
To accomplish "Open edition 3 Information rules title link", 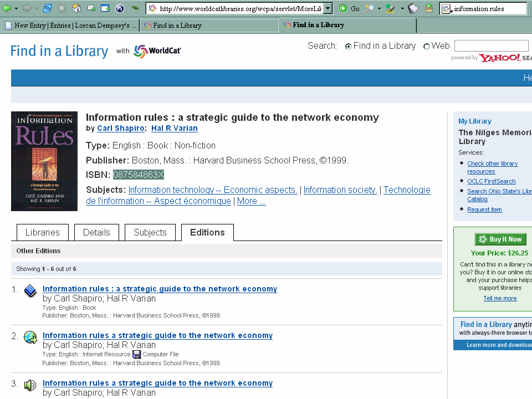I will click(157, 383).
